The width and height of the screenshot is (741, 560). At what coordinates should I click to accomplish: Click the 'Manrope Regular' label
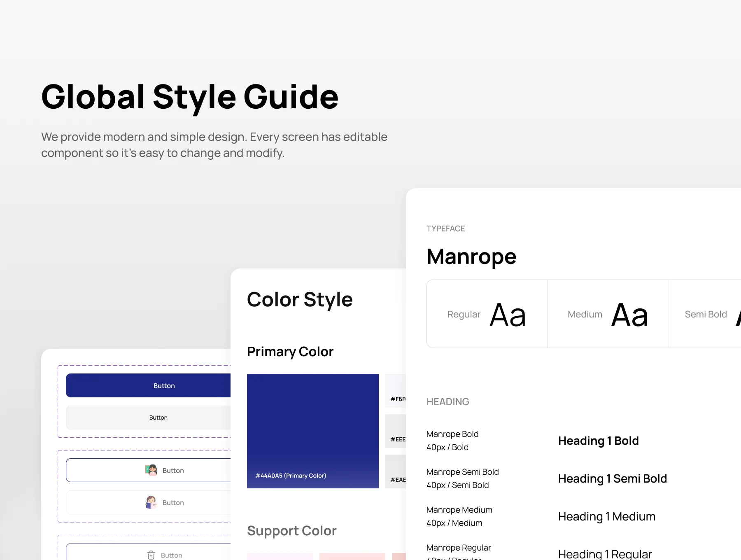click(x=459, y=548)
